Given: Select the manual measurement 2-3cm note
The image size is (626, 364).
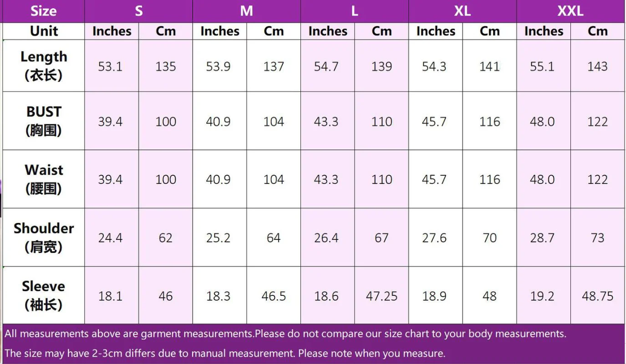Looking at the screenshot, I should coord(225,353).
